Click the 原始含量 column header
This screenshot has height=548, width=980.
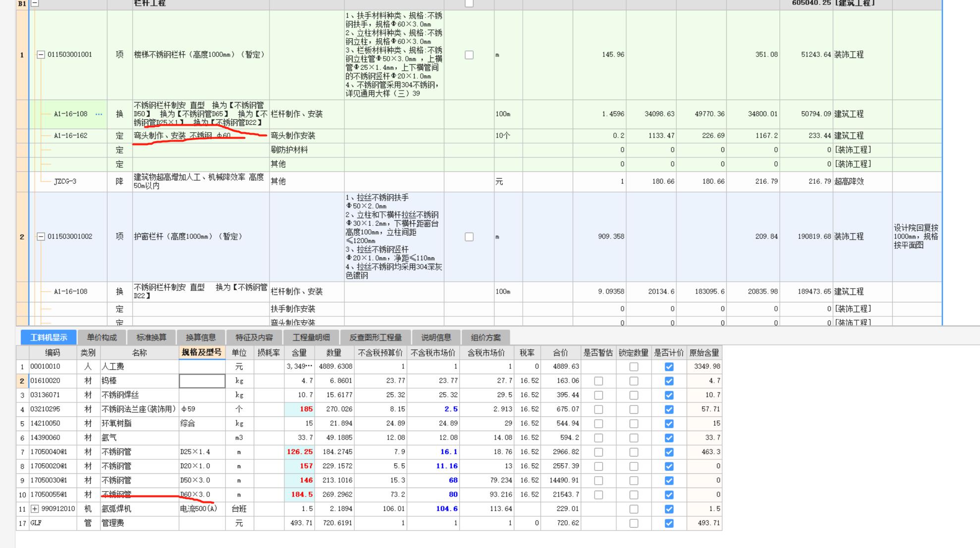(704, 352)
